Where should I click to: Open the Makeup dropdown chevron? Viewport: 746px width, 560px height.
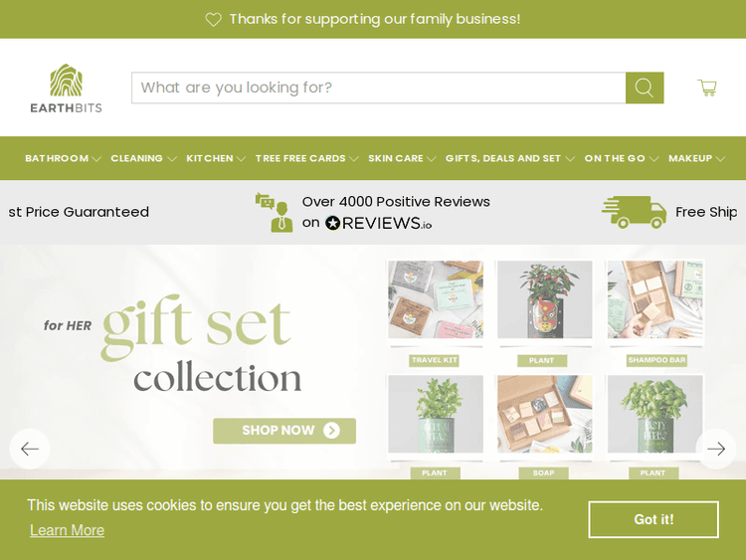[x=720, y=159]
